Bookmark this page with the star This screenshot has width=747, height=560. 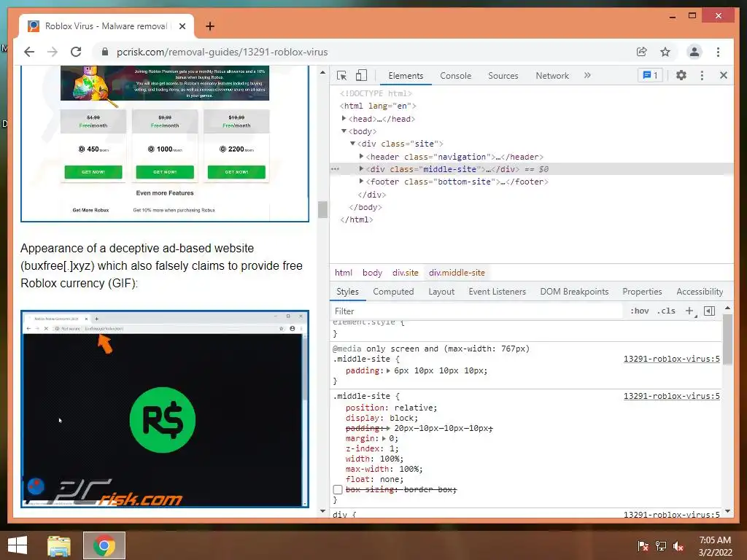pyautogui.click(x=665, y=52)
